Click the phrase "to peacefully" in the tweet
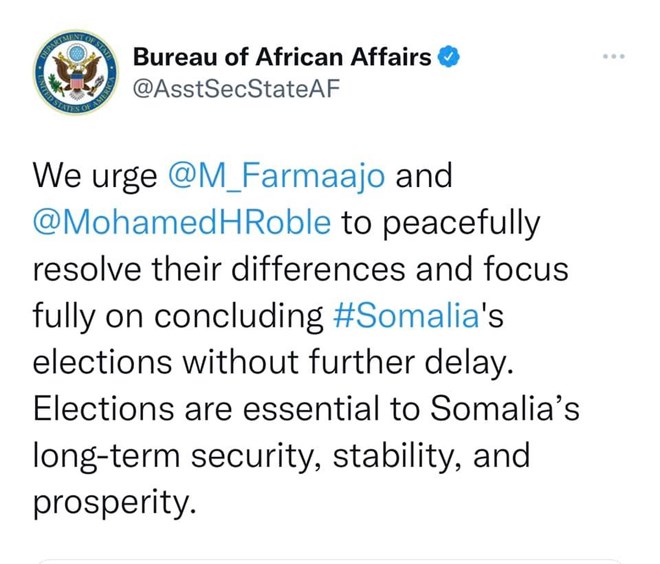The width and height of the screenshot is (660, 564). click(x=441, y=222)
